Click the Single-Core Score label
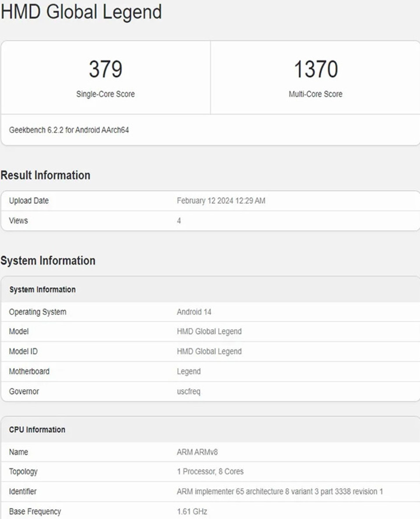420x519 pixels. (105, 94)
